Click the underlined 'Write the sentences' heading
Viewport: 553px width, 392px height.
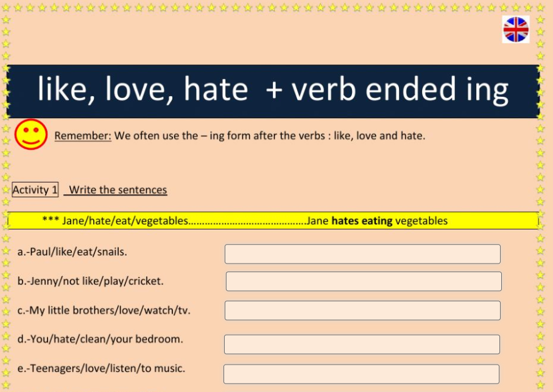tap(118, 190)
